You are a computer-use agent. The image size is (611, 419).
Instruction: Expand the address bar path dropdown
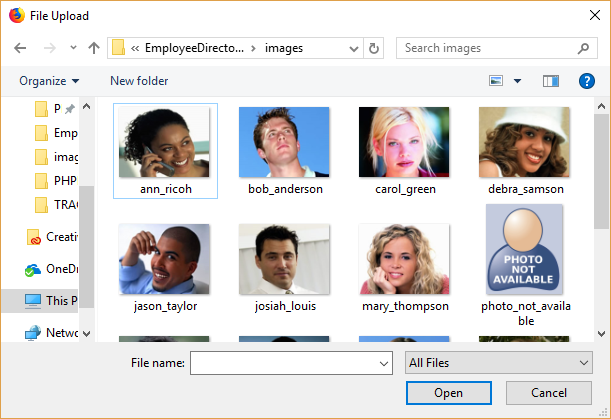tap(354, 48)
